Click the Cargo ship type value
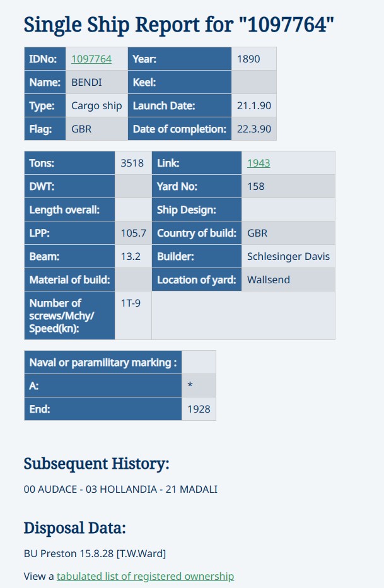Image resolution: width=384 pixels, height=588 pixels. (96, 105)
